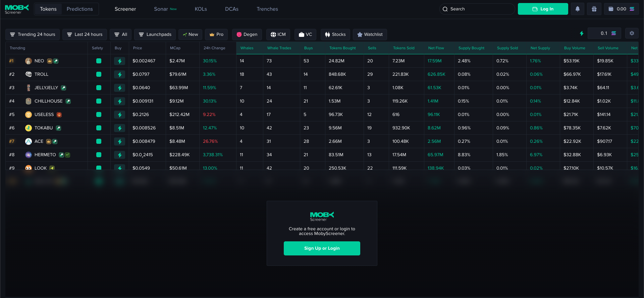Quick buy USELESS with lightning button
The height and width of the screenshot is (298, 644).
click(120, 115)
